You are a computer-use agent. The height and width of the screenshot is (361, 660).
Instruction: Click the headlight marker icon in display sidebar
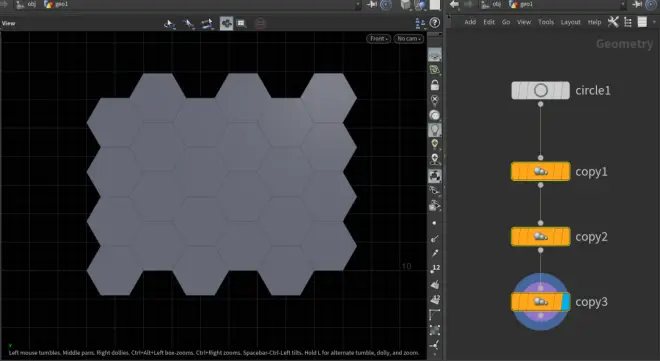[x=435, y=159]
